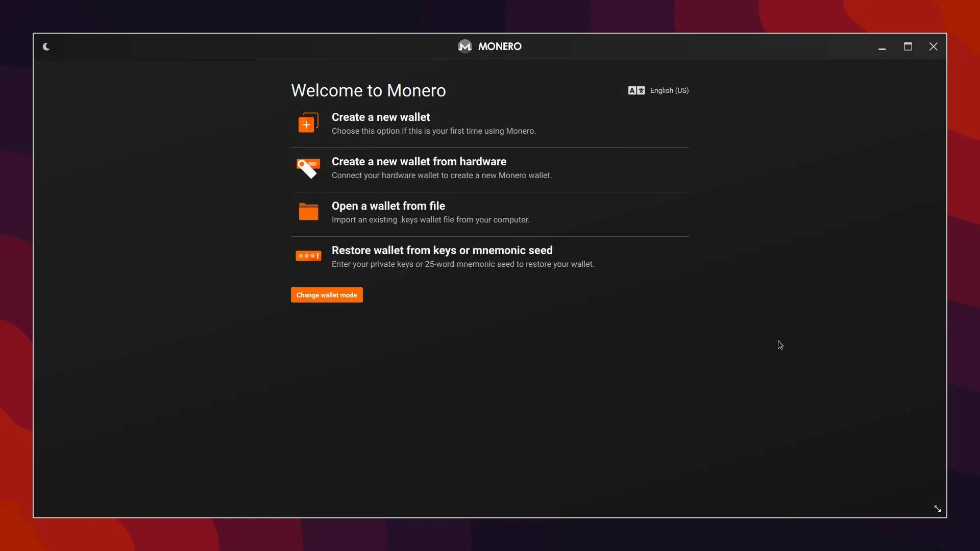Image resolution: width=980 pixels, height=551 pixels.
Task: Click the Change wallet mode button
Action: pos(327,295)
